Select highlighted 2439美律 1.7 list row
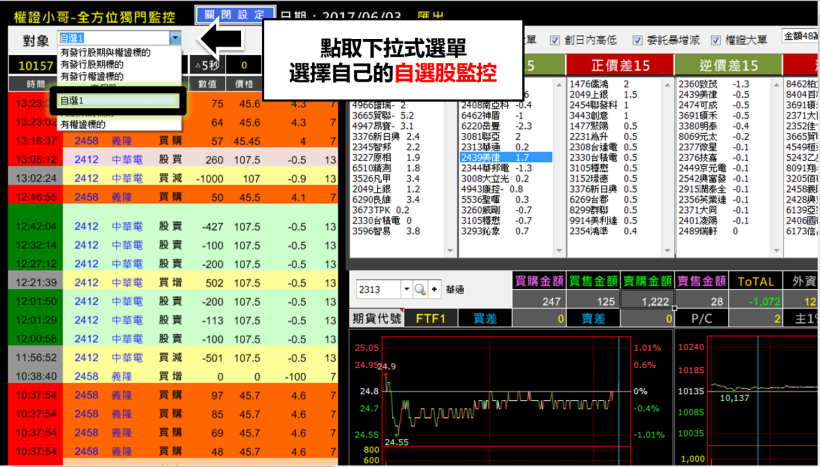This screenshot has width=820, height=467. pos(506,157)
